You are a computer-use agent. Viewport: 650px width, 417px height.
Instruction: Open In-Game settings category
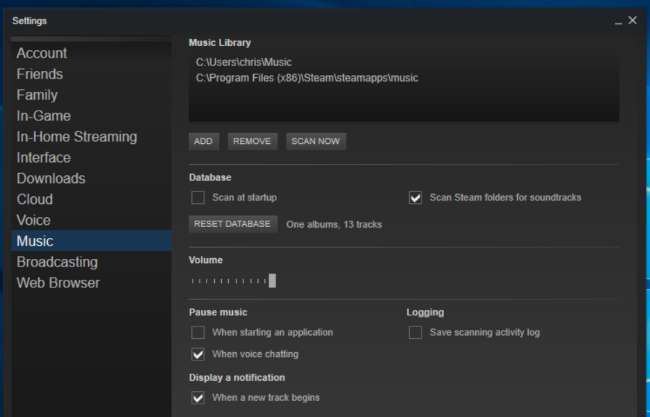pyautogui.click(x=44, y=116)
